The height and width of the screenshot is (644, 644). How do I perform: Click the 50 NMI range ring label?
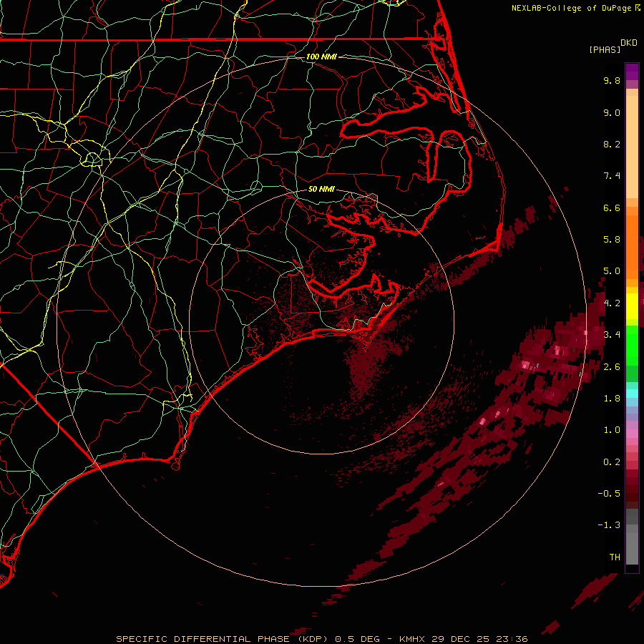coord(321,189)
